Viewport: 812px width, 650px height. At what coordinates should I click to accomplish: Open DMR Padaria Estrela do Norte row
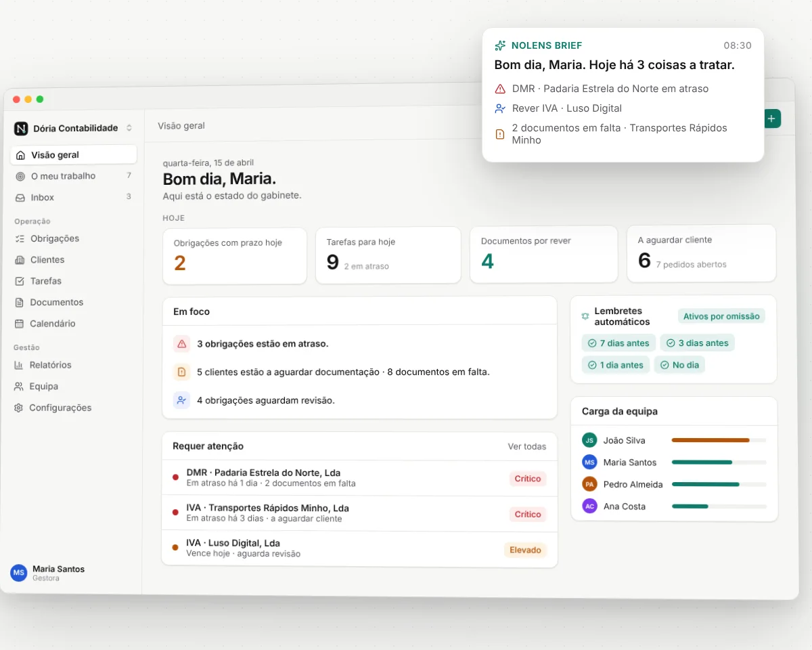click(359, 478)
